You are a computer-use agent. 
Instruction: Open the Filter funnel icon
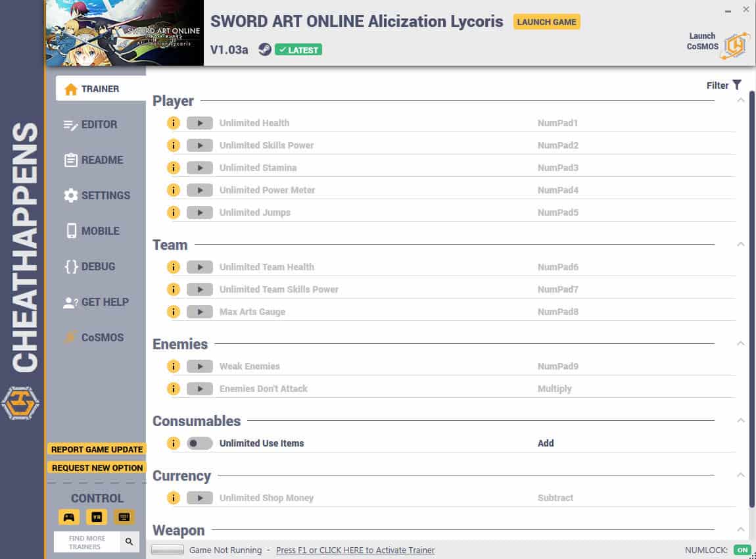tap(737, 85)
